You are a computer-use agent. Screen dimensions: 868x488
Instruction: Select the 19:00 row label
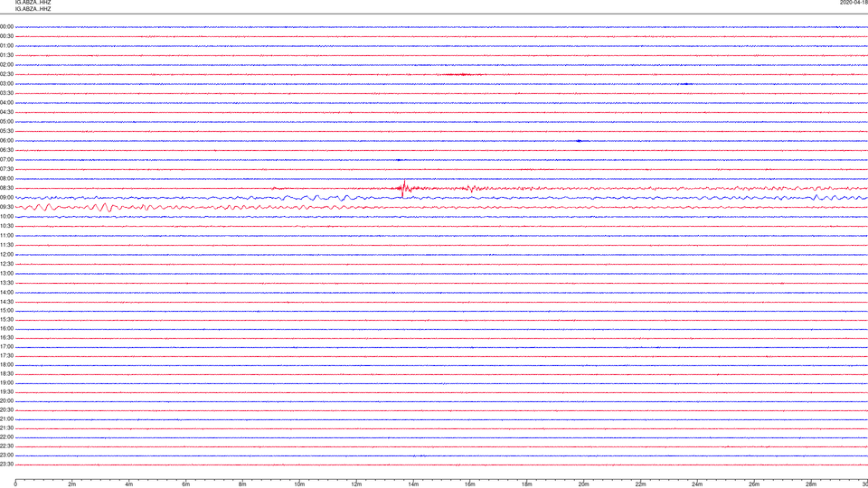coord(6,383)
